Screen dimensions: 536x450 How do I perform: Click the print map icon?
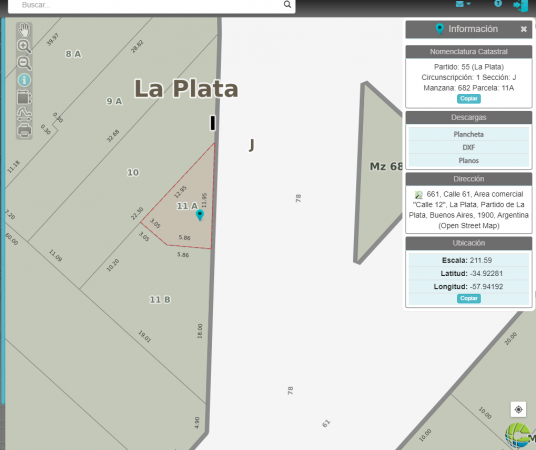24,130
